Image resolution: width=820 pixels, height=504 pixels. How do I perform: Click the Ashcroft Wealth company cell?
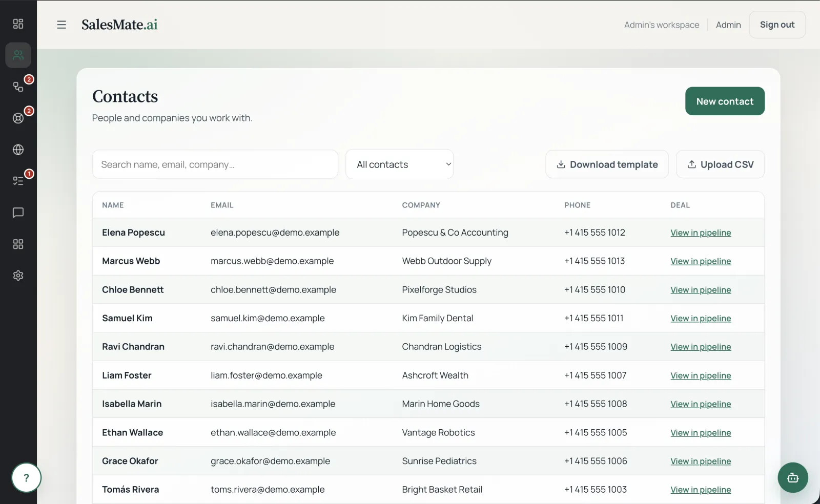click(x=435, y=375)
